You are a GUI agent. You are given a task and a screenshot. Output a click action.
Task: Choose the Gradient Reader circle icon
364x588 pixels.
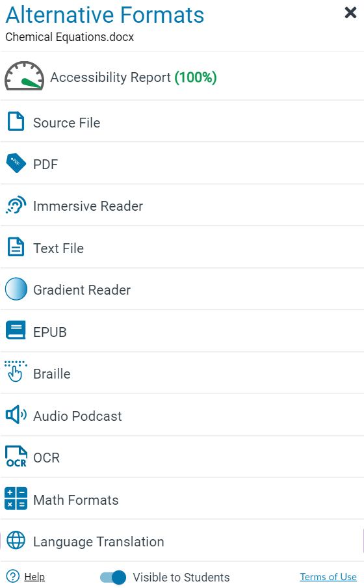[x=16, y=289]
